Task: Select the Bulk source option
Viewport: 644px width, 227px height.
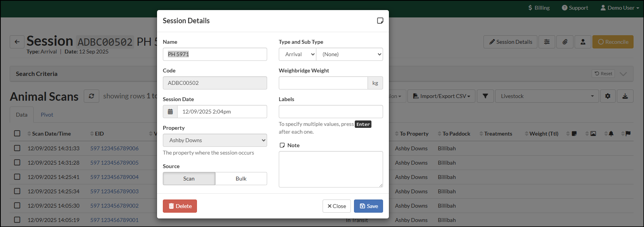Action: tap(241, 179)
